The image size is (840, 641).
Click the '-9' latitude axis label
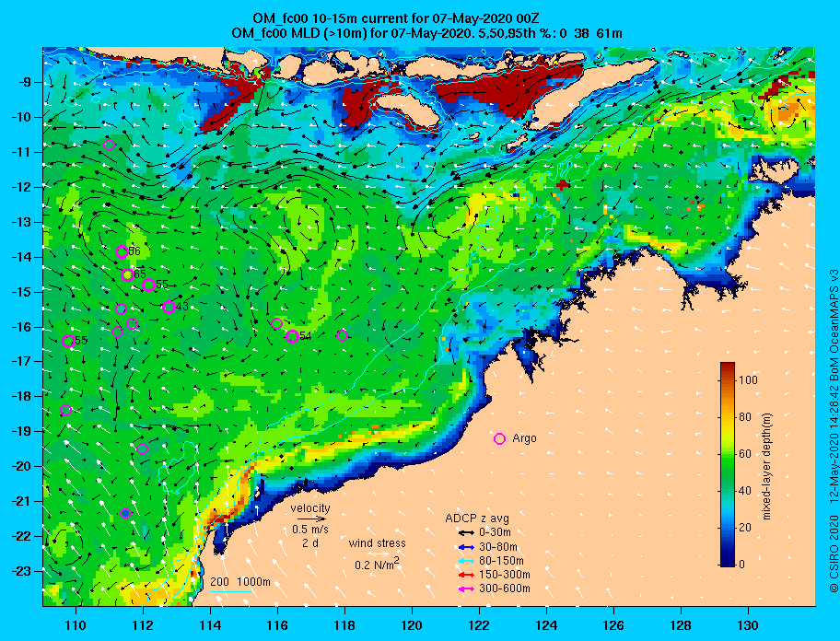(25, 83)
